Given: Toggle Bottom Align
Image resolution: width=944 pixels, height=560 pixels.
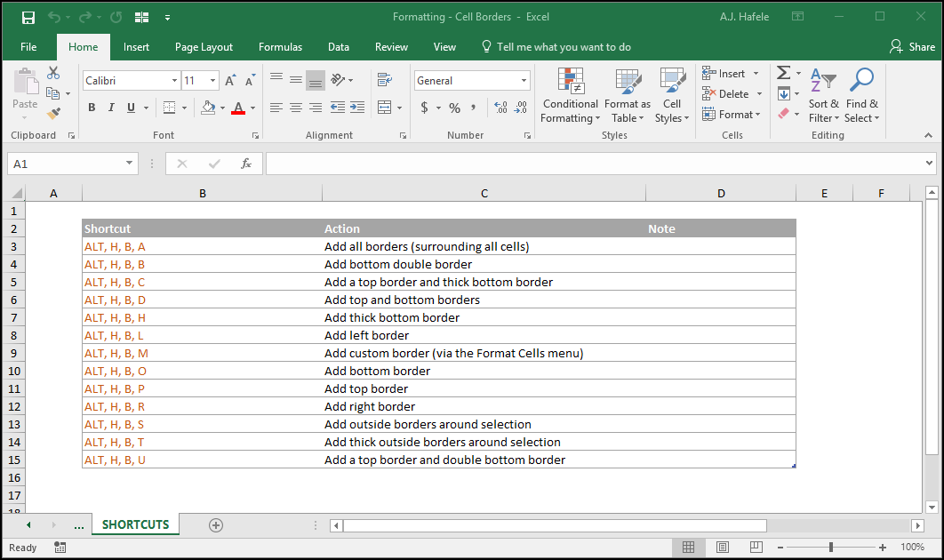Looking at the screenshot, I should pyautogui.click(x=316, y=81).
